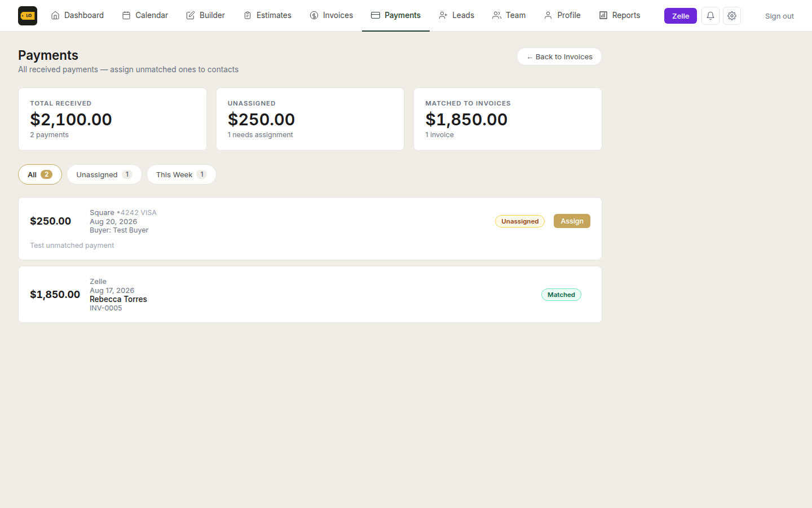Open Invoices via the dollar icon

pyautogui.click(x=314, y=15)
